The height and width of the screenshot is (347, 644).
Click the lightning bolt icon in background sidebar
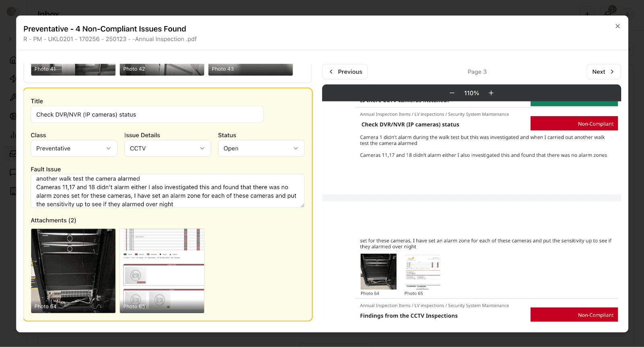[x=13, y=78]
